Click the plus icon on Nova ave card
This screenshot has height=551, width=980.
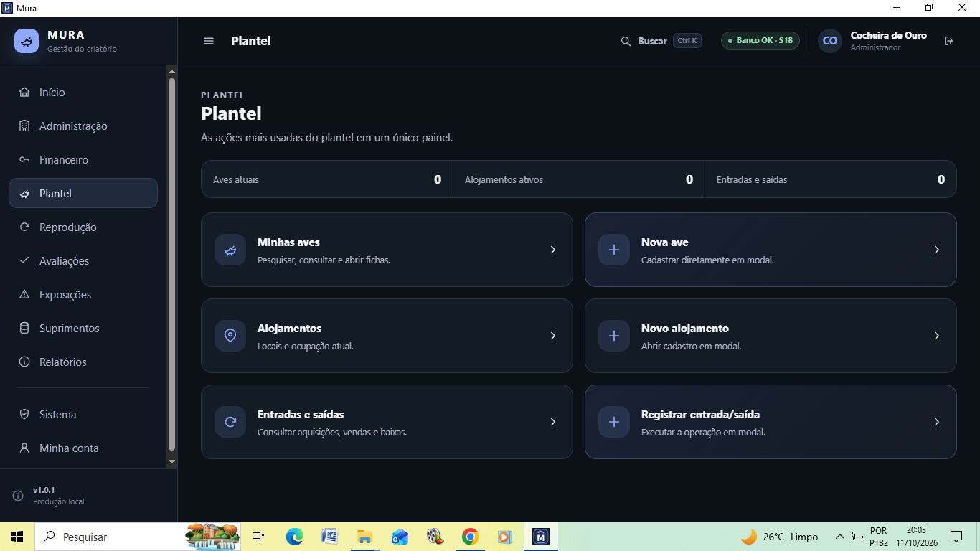[x=614, y=250]
